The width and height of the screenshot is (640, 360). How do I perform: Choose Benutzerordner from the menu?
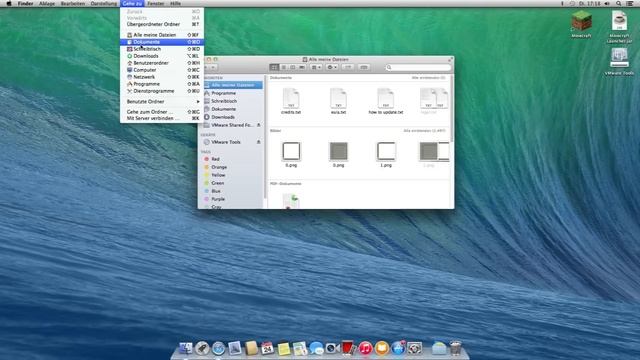pos(162,63)
